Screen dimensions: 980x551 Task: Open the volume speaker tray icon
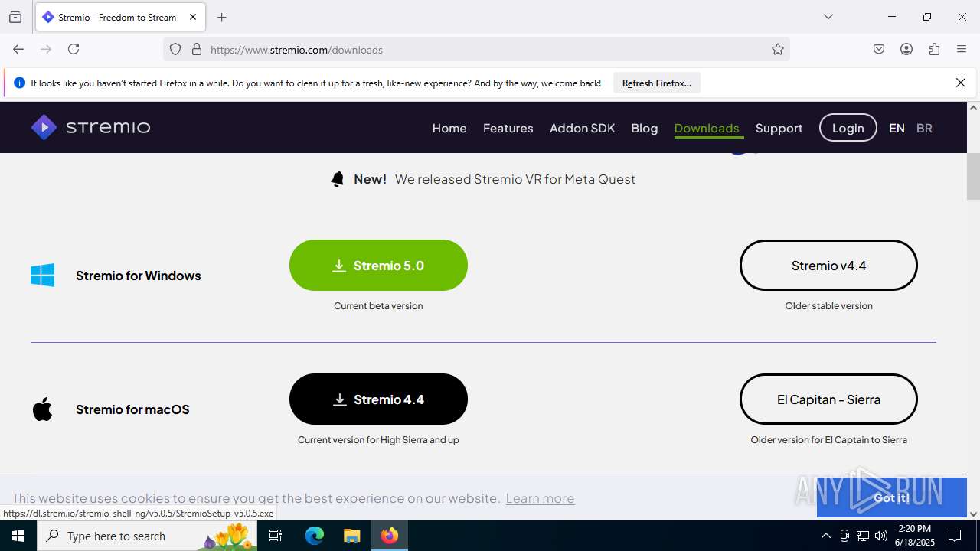pyautogui.click(x=881, y=536)
